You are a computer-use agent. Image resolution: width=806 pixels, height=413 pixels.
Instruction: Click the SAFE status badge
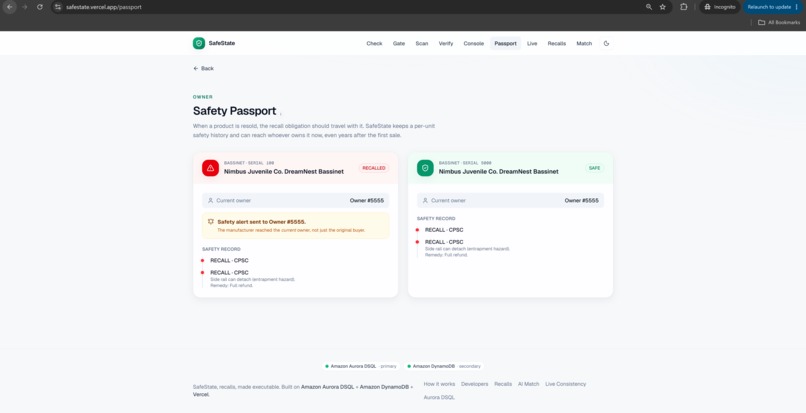click(x=594, y=168)
